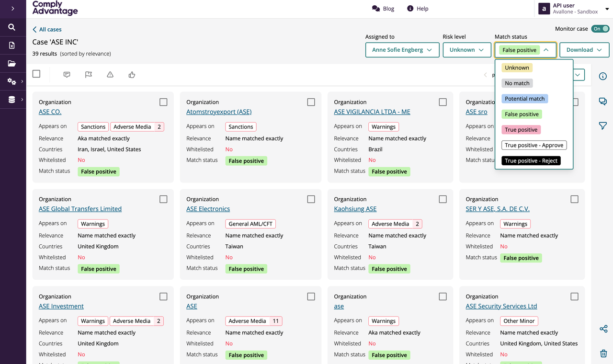This screenshot has height=364, width=613.
Task: Toggle the Monitor case switch
Action: [600, 29]
